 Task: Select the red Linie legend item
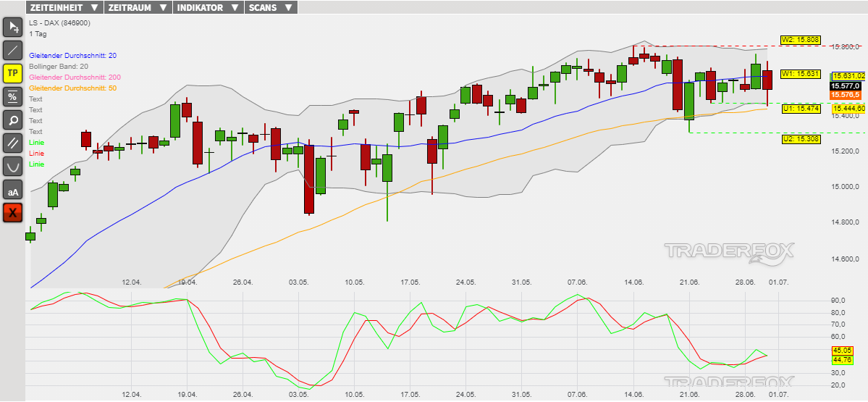36,154
